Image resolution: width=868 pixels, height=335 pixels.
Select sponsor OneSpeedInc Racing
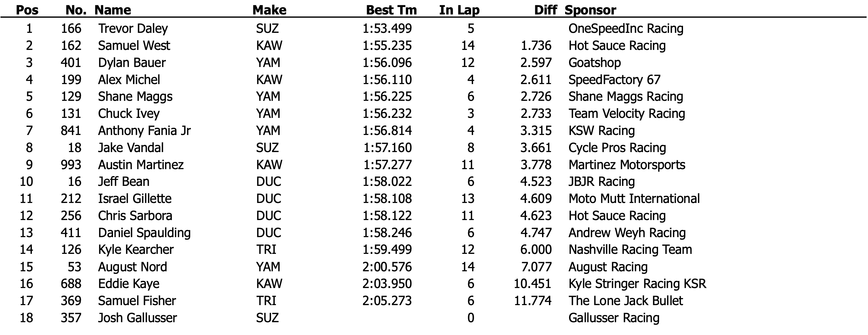(626, 29)
